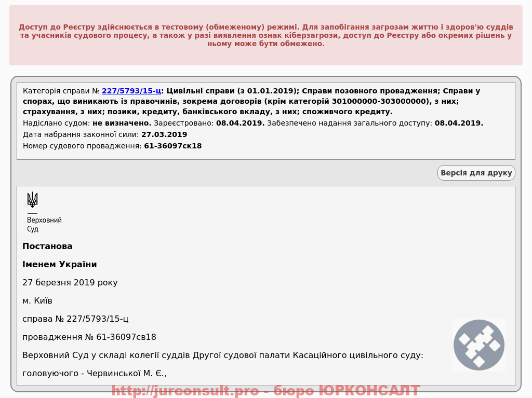This screenshot has width=532, height=398.
Task: Click the round gray satellite icon
Action: (478, 345)
